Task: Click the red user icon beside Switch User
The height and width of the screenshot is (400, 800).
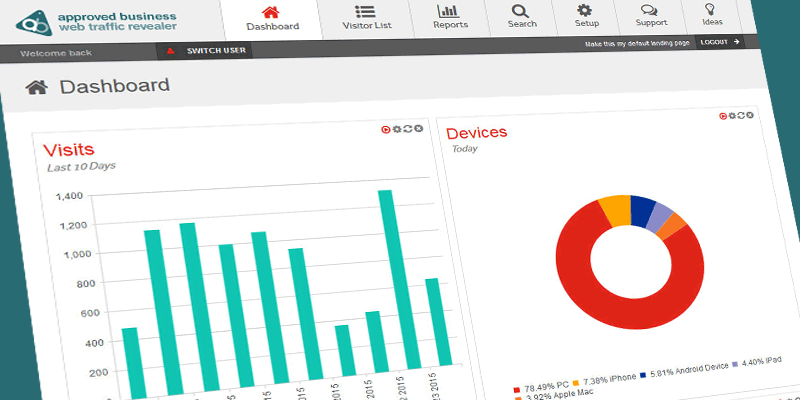Action: [x=171, y=51]
